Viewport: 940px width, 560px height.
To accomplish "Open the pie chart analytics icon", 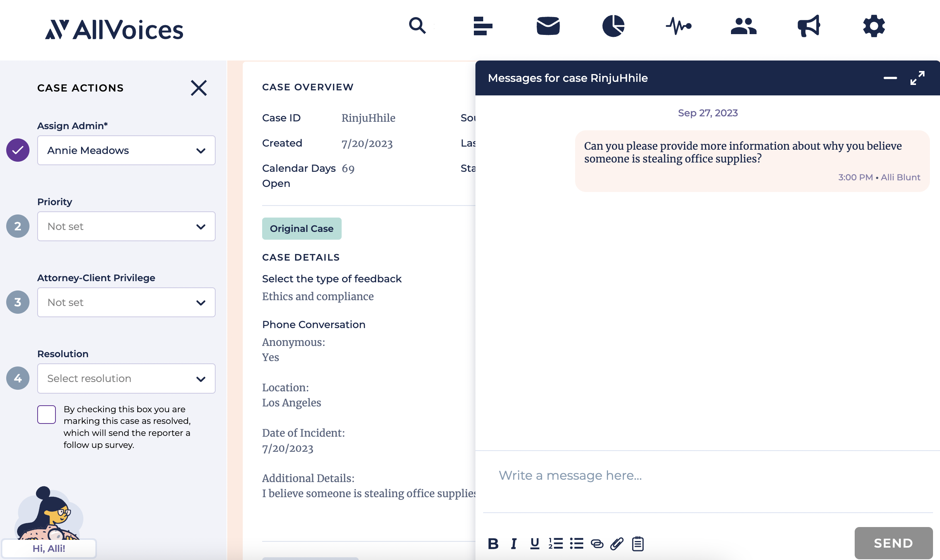I will (613, 26).
